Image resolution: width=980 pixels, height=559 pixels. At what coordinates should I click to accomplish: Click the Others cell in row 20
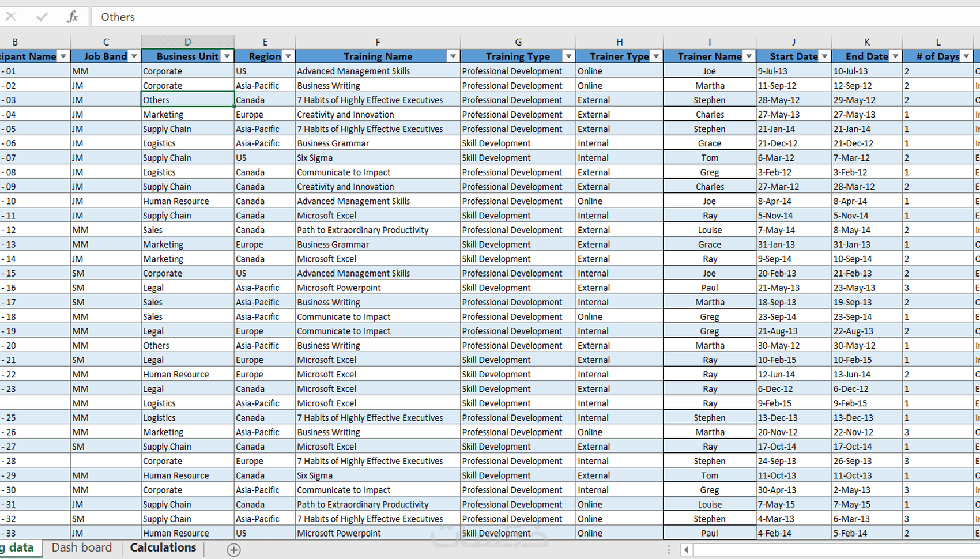tap(188, 345)
